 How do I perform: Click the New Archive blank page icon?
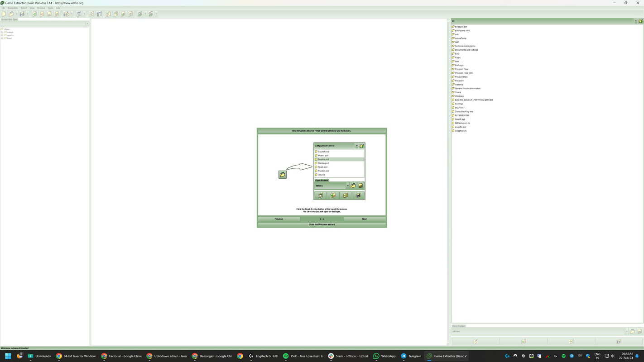4,14
